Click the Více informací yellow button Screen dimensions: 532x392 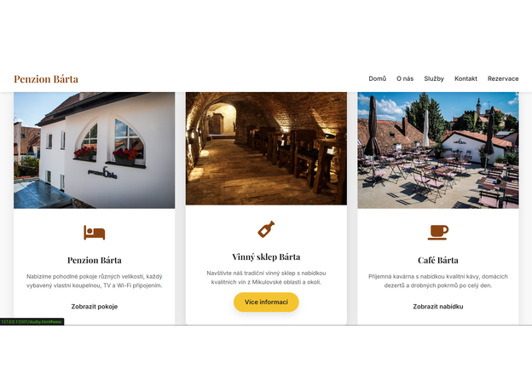click(266, 303)
